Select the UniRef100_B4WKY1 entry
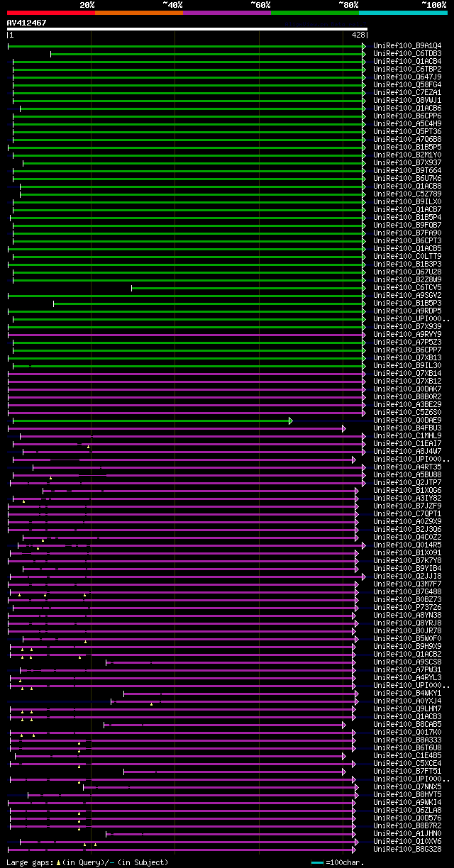The image size is (454, 868). [407, 693]
